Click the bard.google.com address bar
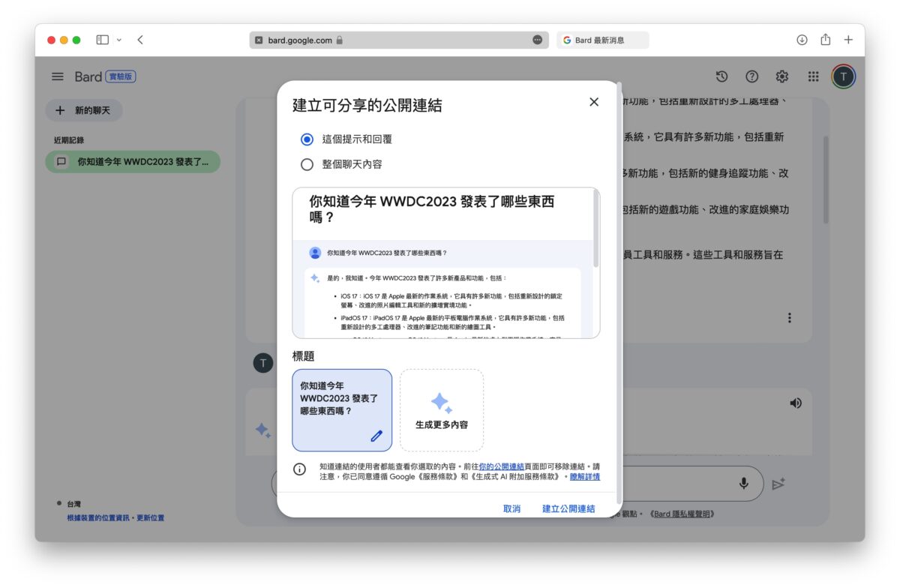 click(398, 40)
